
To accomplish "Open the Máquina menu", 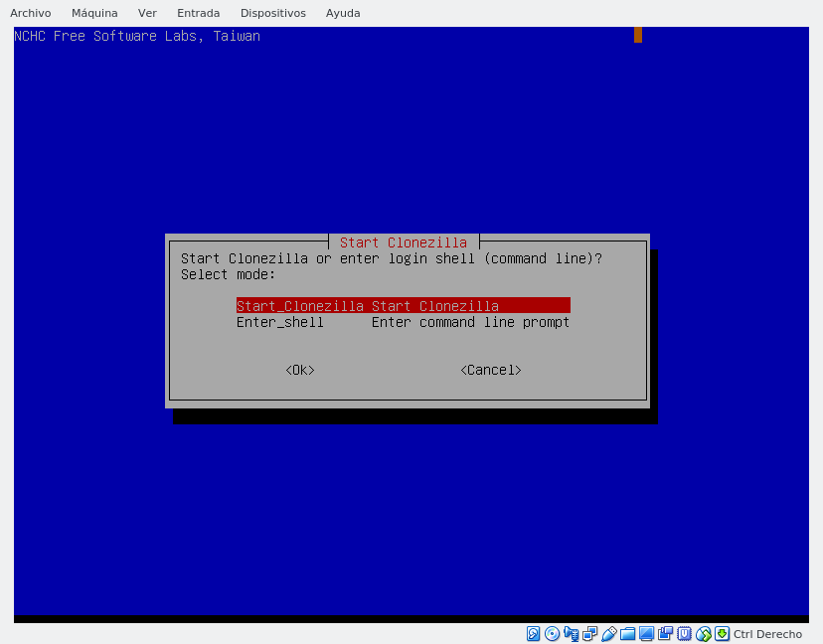I will 94,13.
